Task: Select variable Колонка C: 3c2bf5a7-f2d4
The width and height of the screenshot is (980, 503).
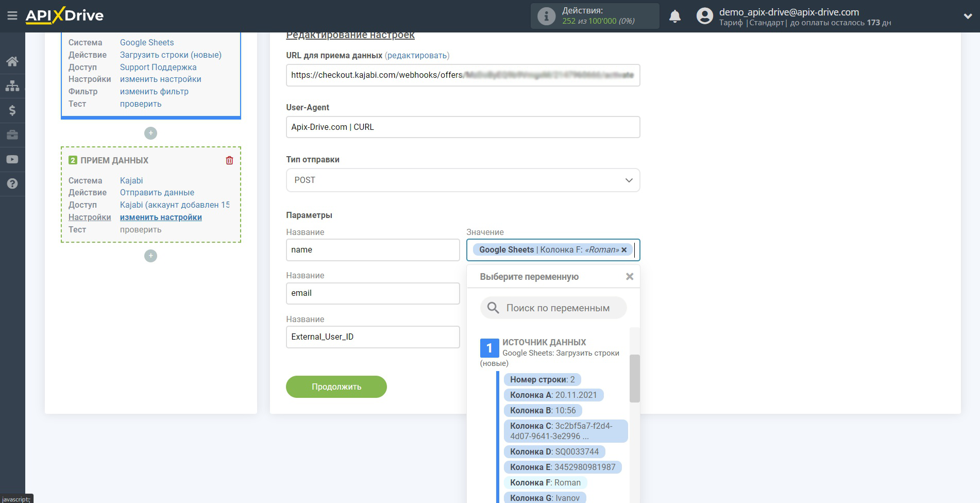Action: pos(566,431)
